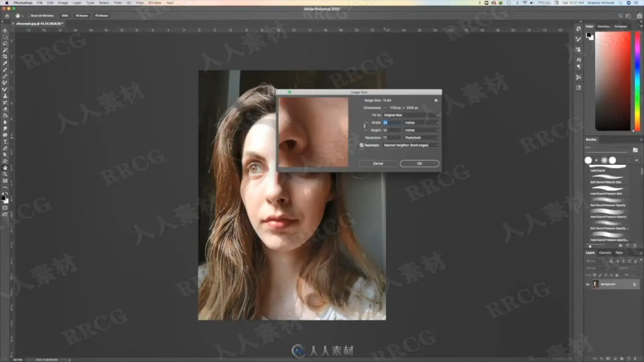
Task: Open the Resolution units dropdown
Action: 421,138
